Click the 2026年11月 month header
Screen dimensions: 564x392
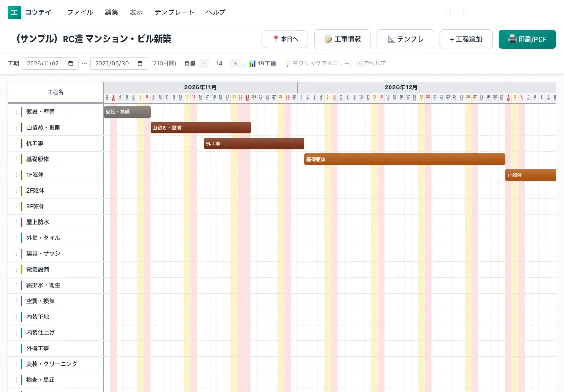pos(200,87)
